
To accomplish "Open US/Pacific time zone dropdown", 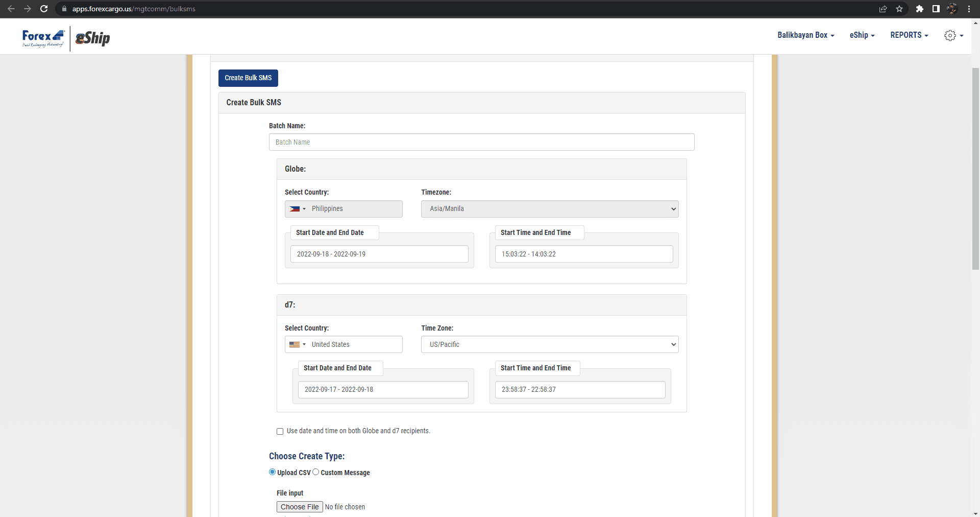I will tap(550, 344).
